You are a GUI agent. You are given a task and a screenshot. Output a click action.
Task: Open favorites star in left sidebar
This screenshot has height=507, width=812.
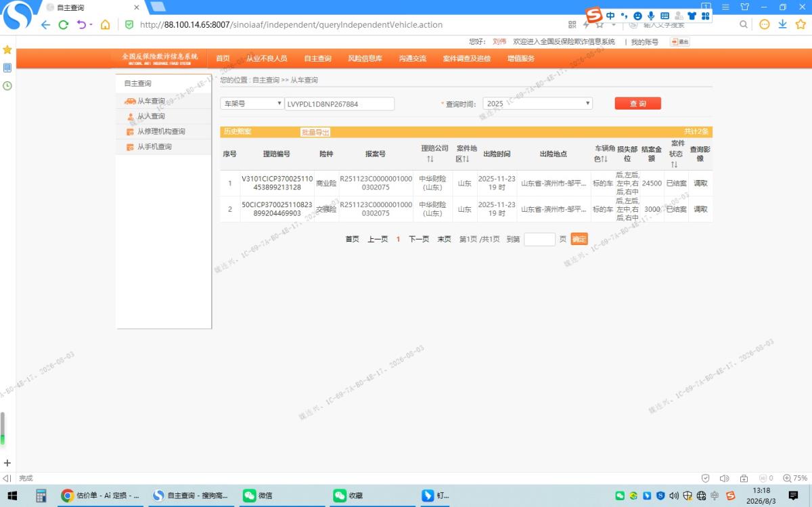point(7,50)
